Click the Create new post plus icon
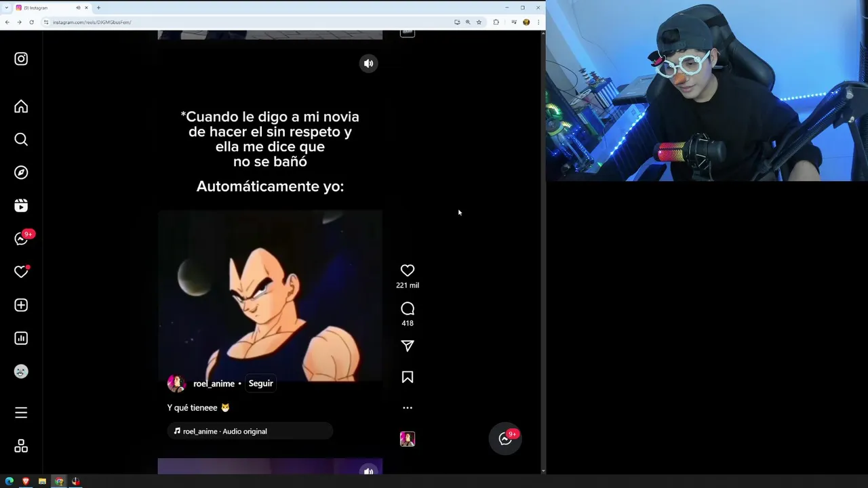The height and width of the screenshot is (488, 868). click(21, 305)
